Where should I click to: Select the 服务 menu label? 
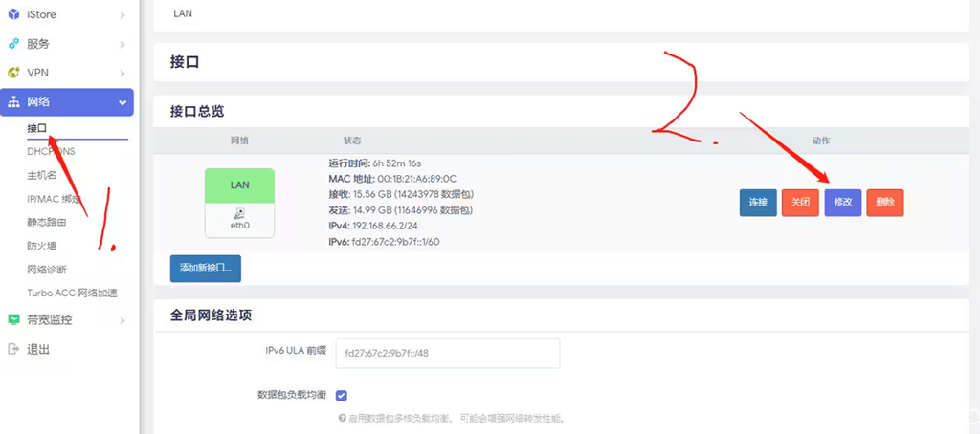click(x=38, y=44)
